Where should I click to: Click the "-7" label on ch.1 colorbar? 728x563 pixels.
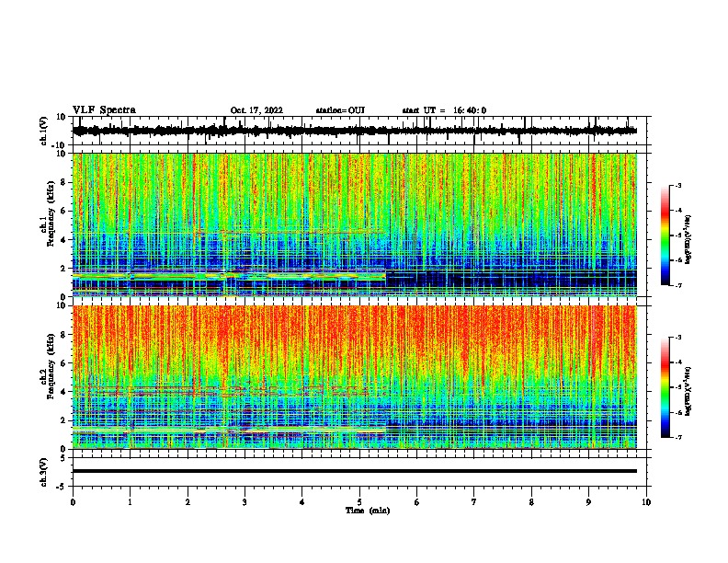coord(678,285)
